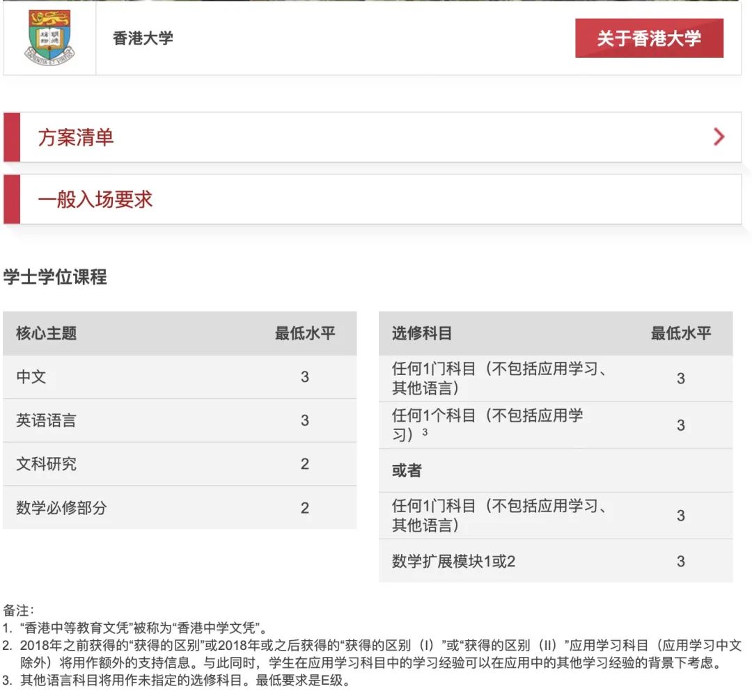This screenshot has height=700, width=752.
Task: Click the 最低水平 header beside 核心主题
Action: point(305,333)
